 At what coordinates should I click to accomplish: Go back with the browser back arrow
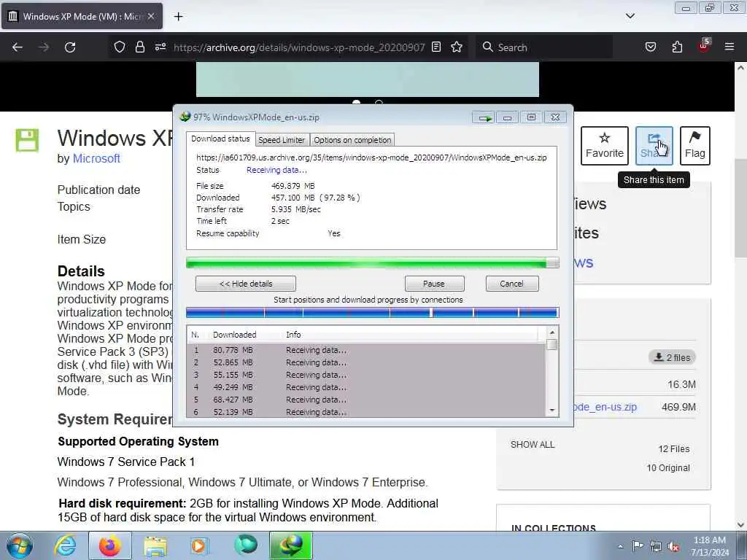tap(18, 47)
